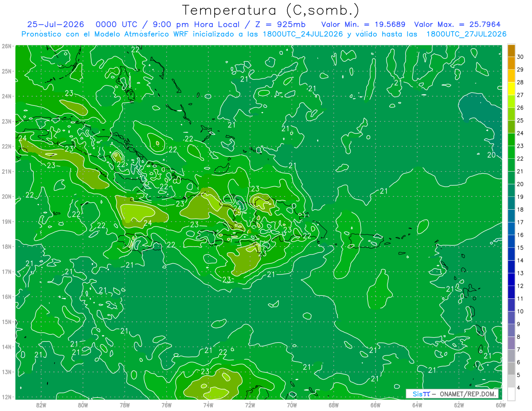This screenshot has width=532, height=411.
Task: Pick the dark blue legend band between 11 and 12
Action: pos(511,292)
